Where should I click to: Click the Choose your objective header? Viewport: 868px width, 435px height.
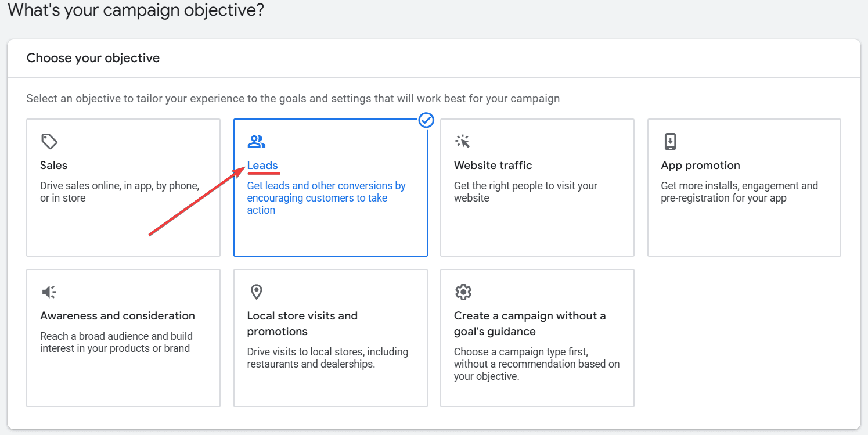pyautogui.click(x=93, y=58)
